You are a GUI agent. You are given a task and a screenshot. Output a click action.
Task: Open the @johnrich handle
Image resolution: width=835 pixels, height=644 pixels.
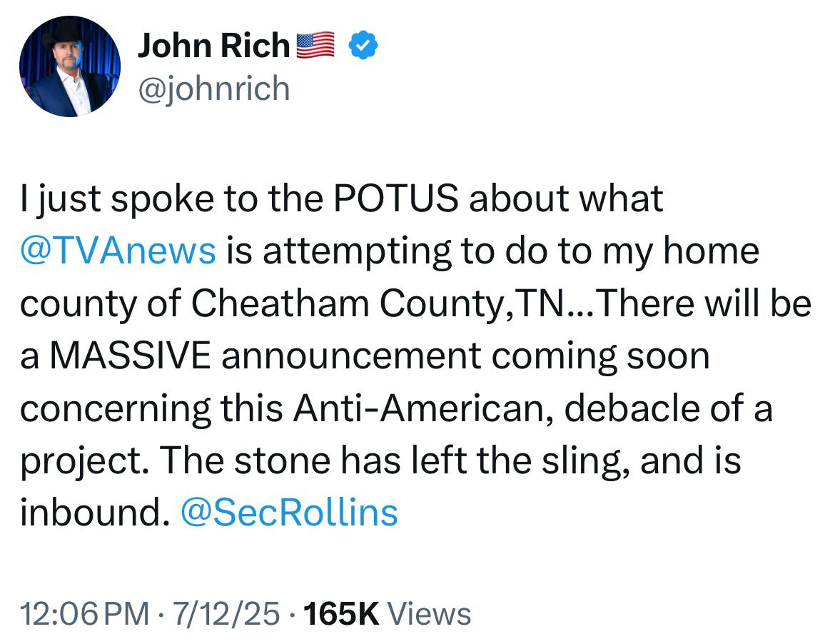point(214,89)
